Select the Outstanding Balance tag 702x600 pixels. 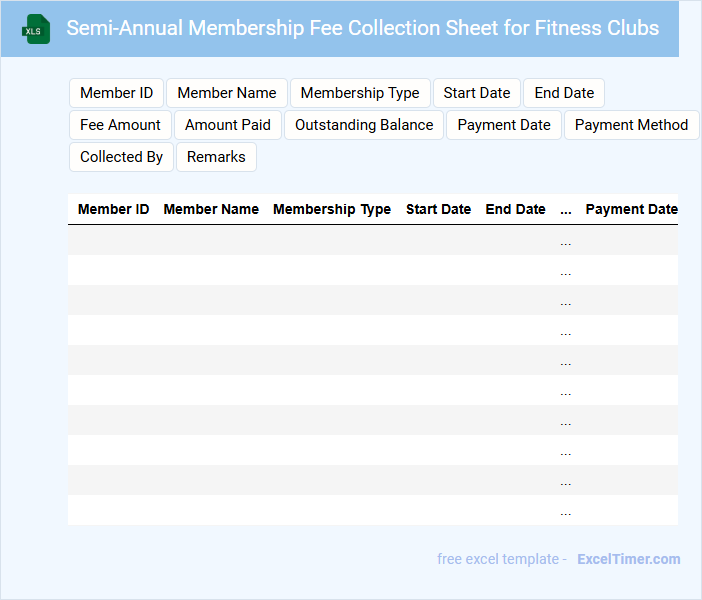[x=364, y=125]
